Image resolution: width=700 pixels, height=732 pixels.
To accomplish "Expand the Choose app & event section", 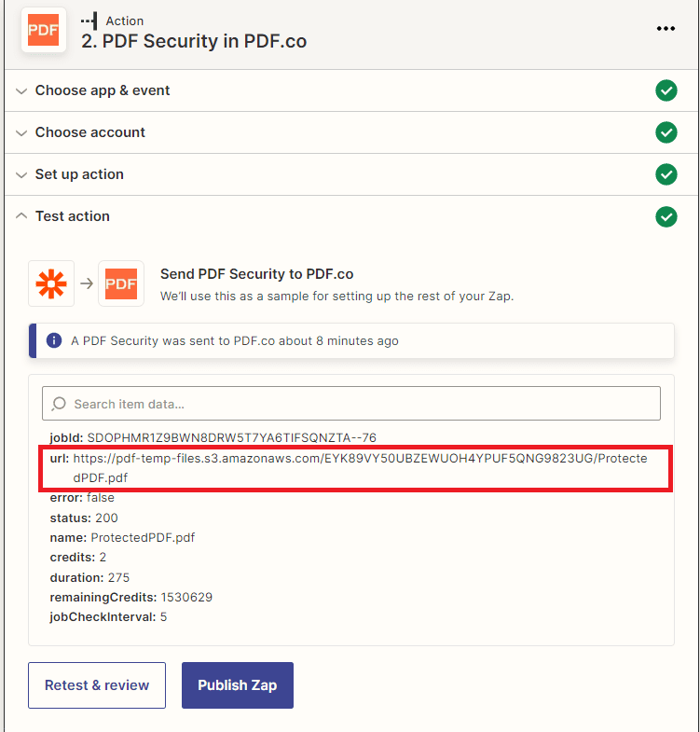I will pos(103,90).
